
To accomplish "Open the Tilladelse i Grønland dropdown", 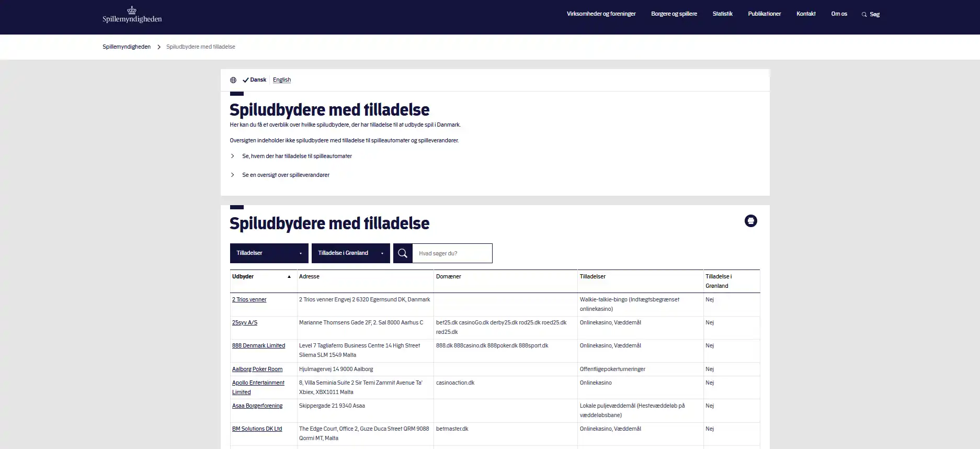I will tap(351, 253).
